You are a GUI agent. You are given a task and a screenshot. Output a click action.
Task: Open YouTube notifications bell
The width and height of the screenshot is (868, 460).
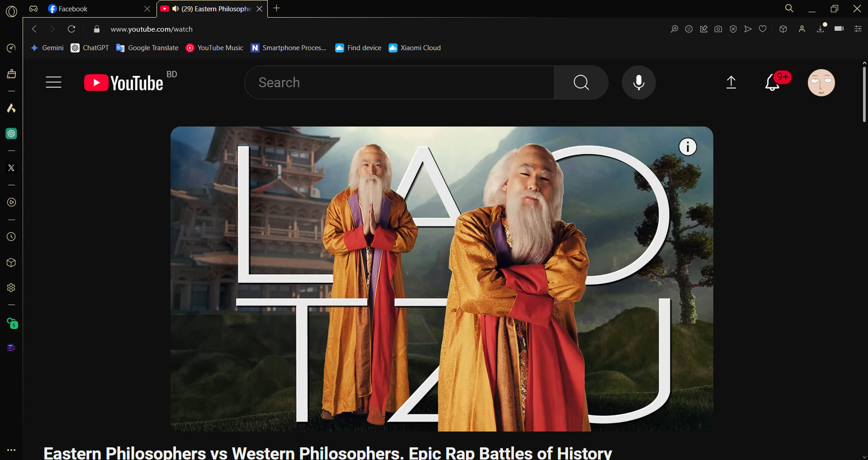pos(773,82)
